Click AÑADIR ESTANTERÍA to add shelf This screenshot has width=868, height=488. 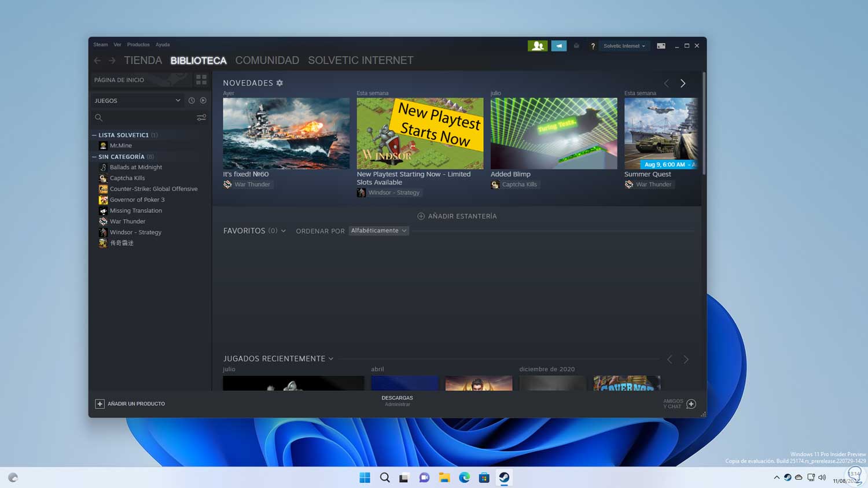tap(457, 216)
